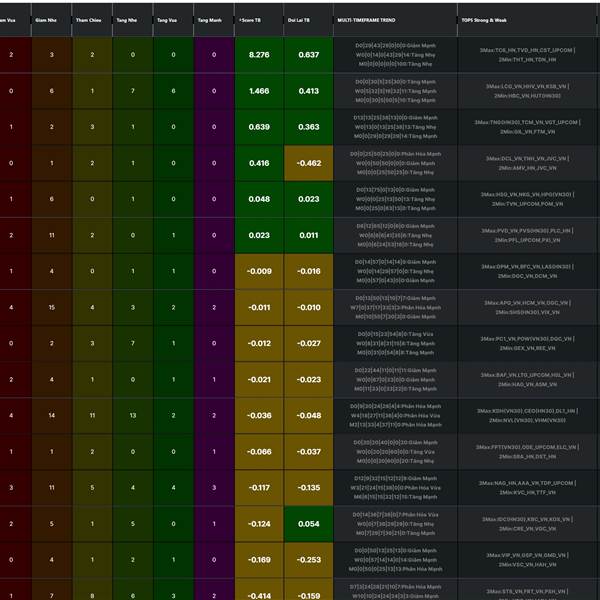This screenshot has height=600, width=600.
Task: Open the trend cell in the -0.036 row
Action: click(x=395, y=416)
